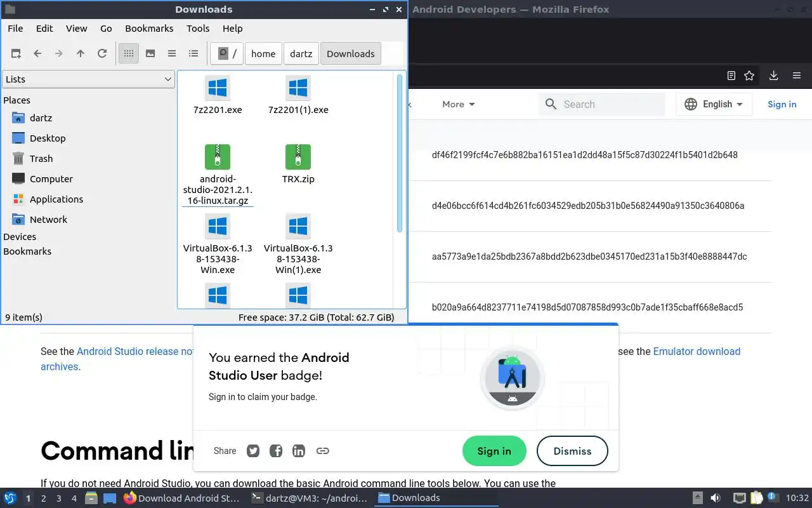Click volume icon in system tray
Viewport: 812px width, 508px height.
pyautogui.click(x=716, y=498)
